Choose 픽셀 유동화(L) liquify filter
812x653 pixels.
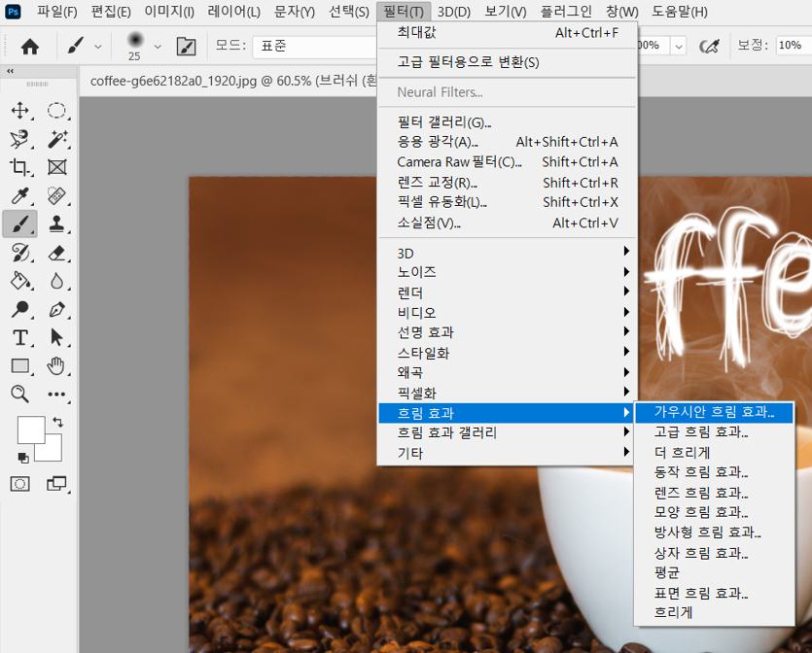click(x=508, y=202)
